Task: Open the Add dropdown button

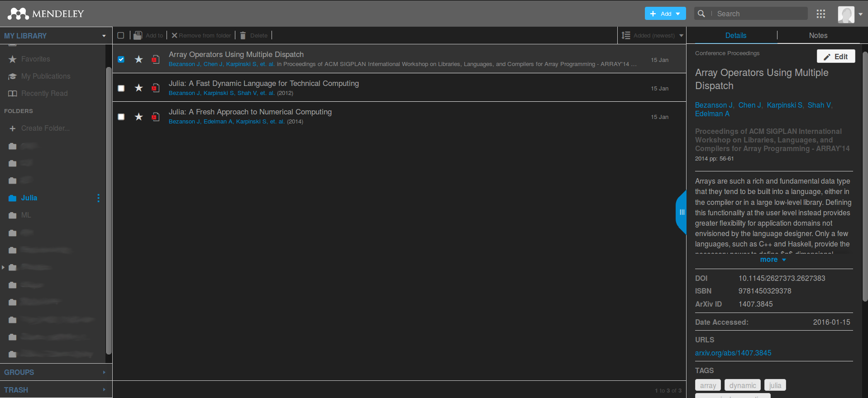Action: (665, 14)
